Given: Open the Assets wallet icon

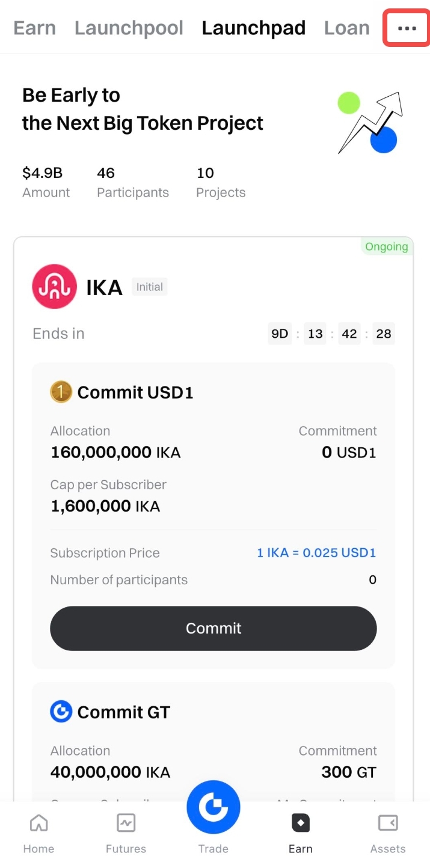Looking at the screenshot, I should [388, 823].
